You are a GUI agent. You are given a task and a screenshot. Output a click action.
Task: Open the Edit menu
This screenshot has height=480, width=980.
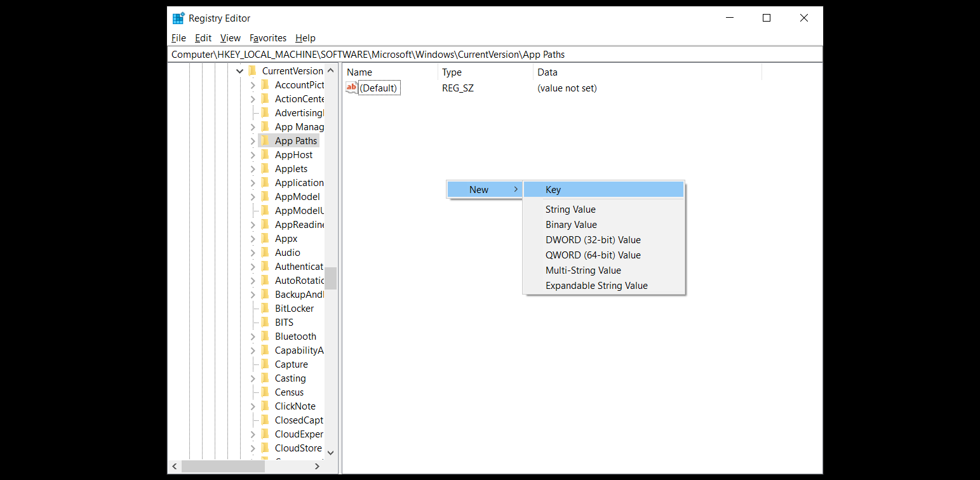click(x=203, y=38)
